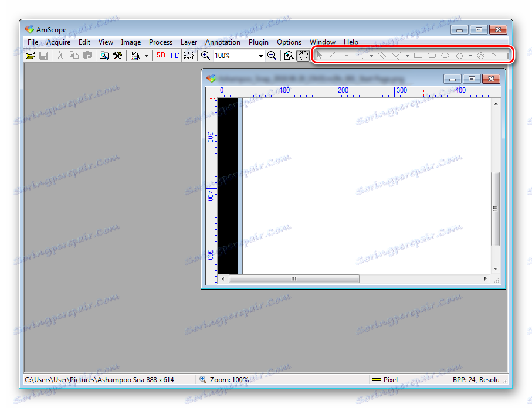Open the File menu
Viewport: 532px width, 408px height.
click(x=33, y=42)
